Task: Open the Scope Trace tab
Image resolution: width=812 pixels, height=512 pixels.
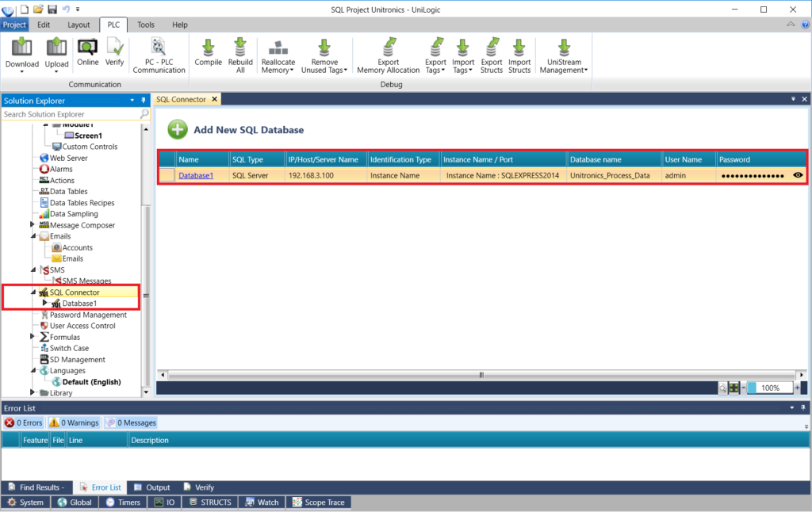Action: (319, 502)
